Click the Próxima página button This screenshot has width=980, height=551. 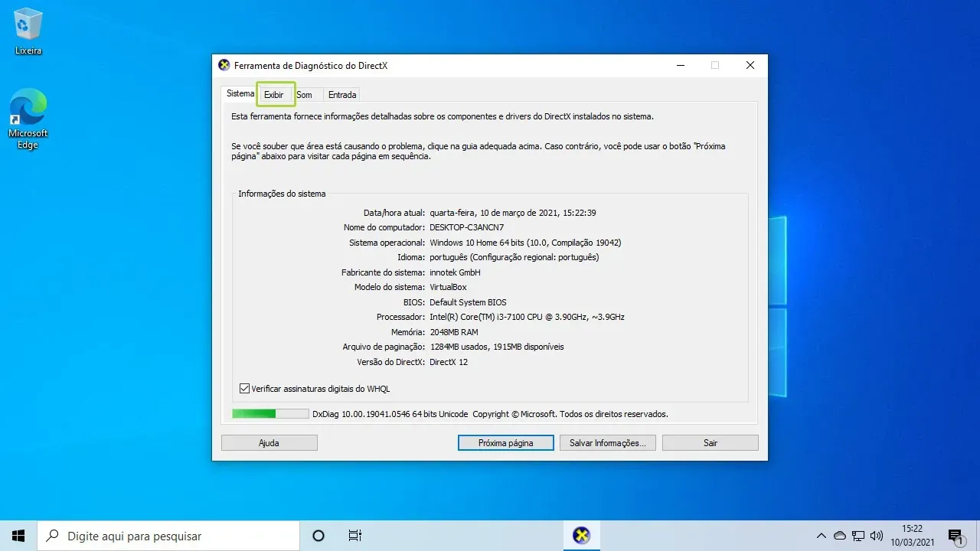click(x=506, y=442)
